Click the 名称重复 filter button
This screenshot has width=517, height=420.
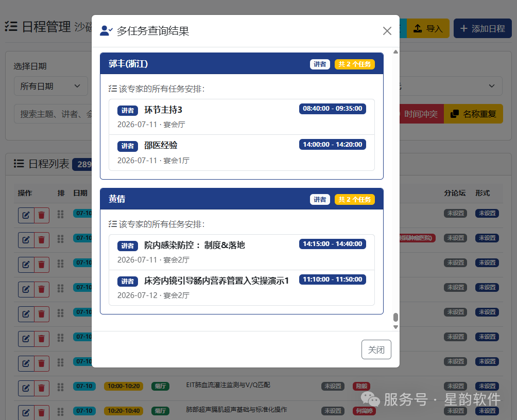point(473,114)
